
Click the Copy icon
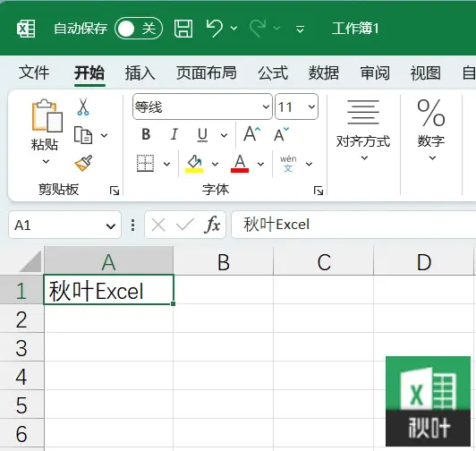coord(83,135)
